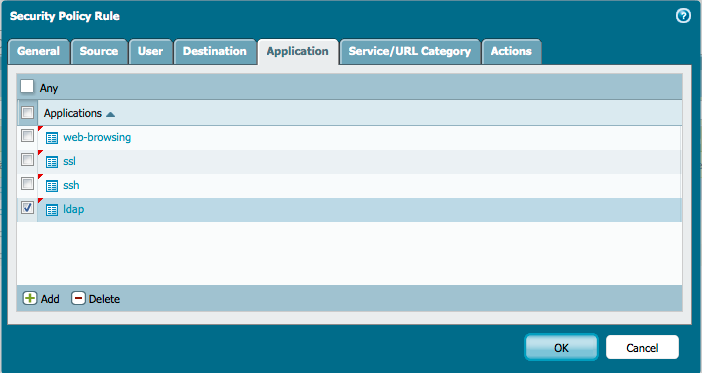Screen dimensions: 702x373
Task: Click the application icon beside ldap
Action: [x=52, y=210]
